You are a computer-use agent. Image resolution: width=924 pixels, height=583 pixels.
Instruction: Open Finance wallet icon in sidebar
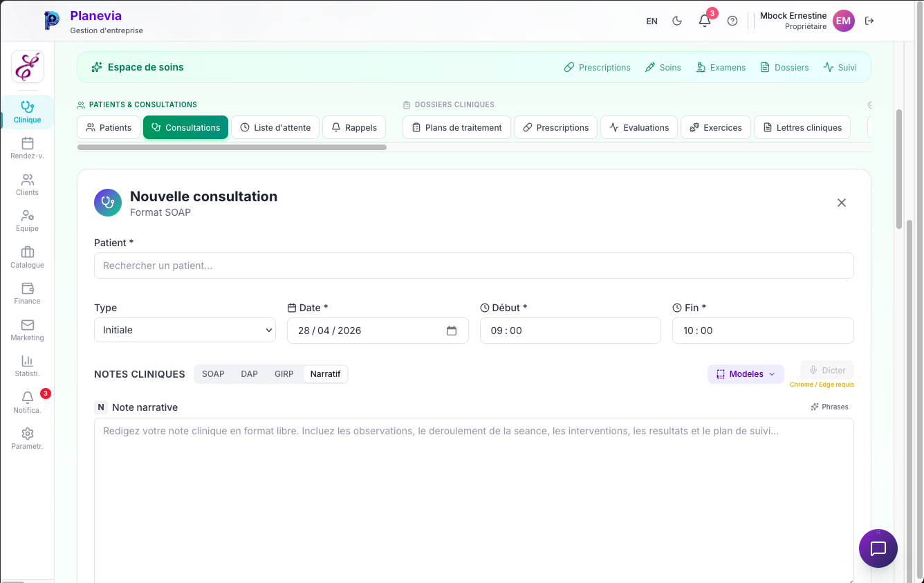point(27,288)
